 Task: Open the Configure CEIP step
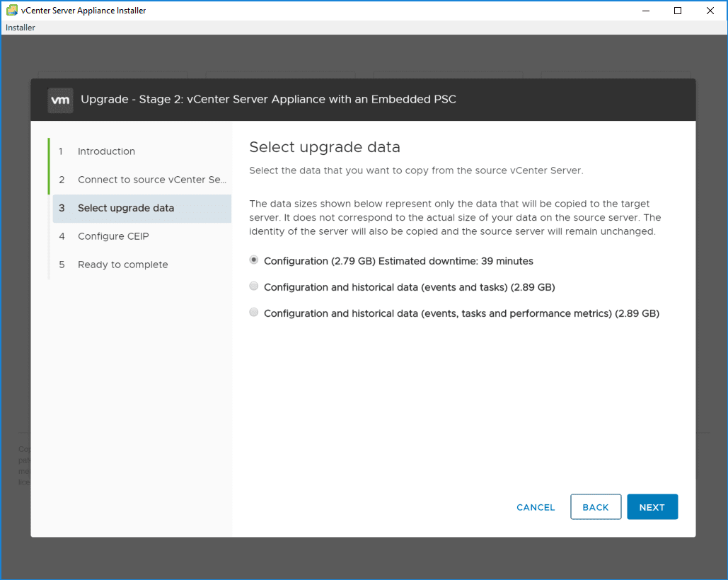click(x=113, y=236)
